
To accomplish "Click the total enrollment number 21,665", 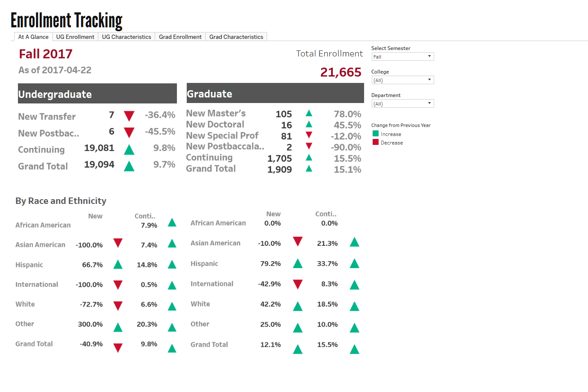I will coord(341,72).
